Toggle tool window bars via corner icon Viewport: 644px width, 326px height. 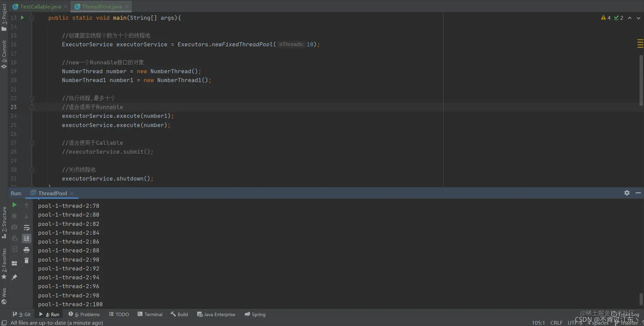click(x=4, y=323)
